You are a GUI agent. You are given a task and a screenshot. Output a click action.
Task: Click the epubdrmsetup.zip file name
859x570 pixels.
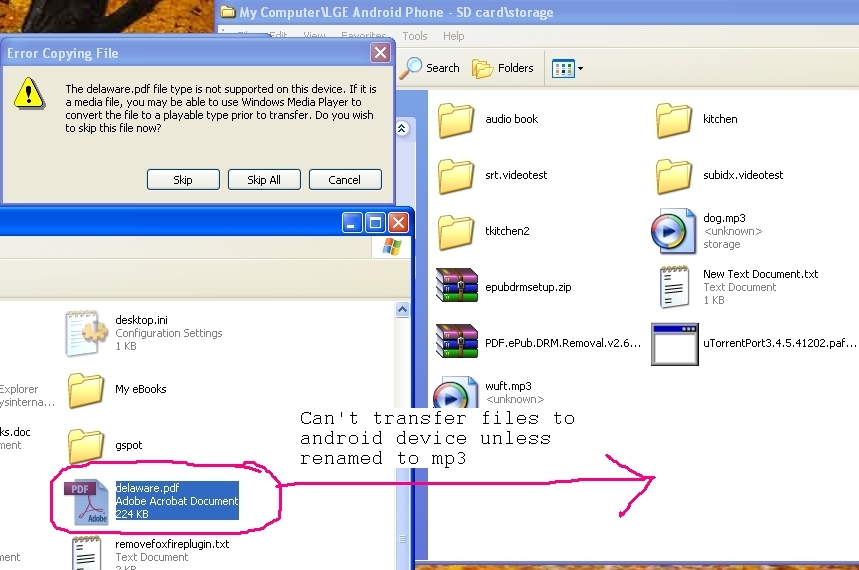click(528, 287)
